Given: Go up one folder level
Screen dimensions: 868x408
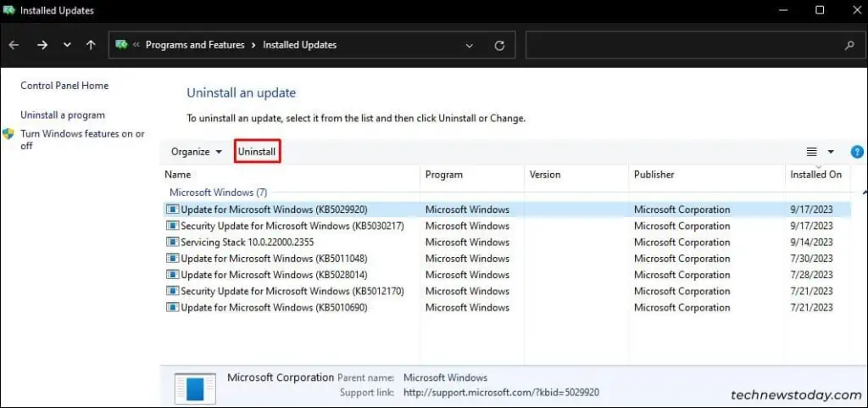Looking at the screenshot, I should [91, 46].
